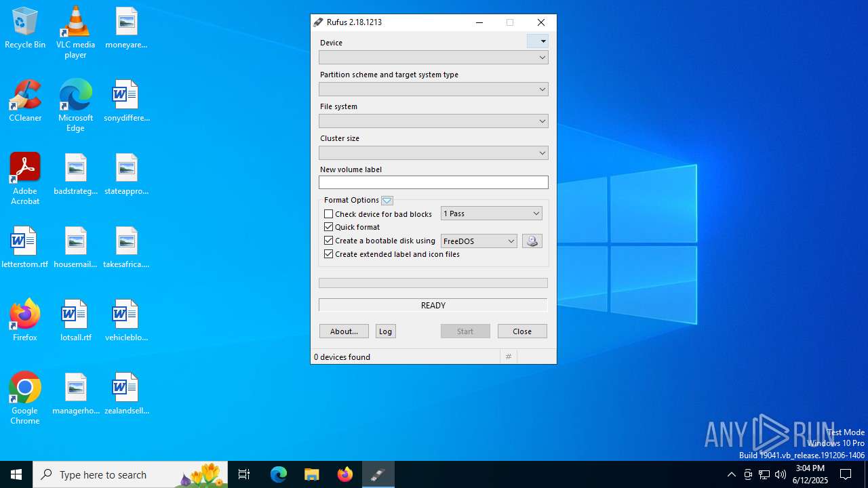
Task: Open Partition scheme and target system dropdown
Action: [433, 89]
